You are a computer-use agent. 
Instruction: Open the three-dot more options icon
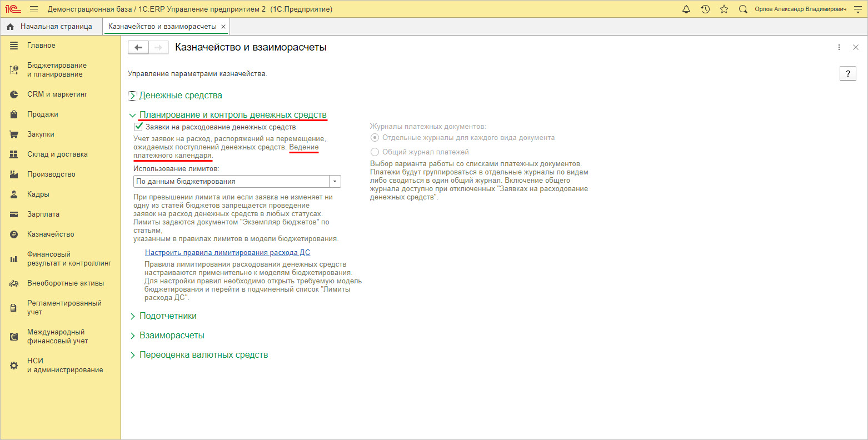pos(839,48)
